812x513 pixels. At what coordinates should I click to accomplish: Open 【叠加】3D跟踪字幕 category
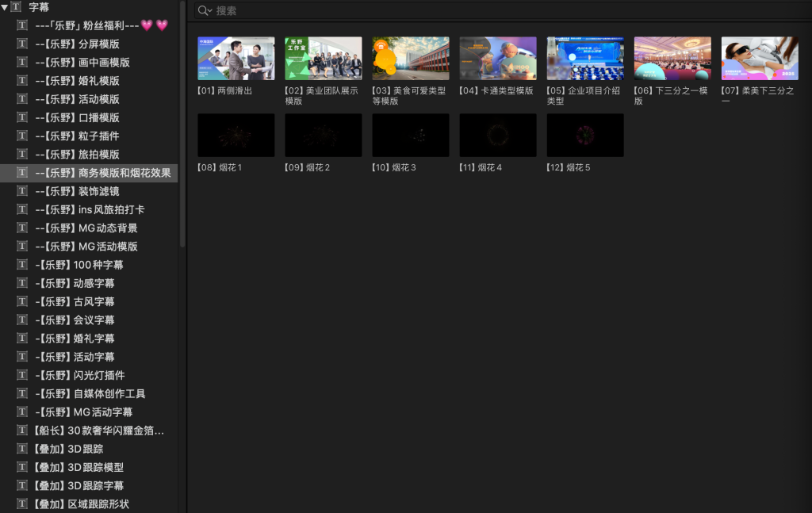click(89, 485)
